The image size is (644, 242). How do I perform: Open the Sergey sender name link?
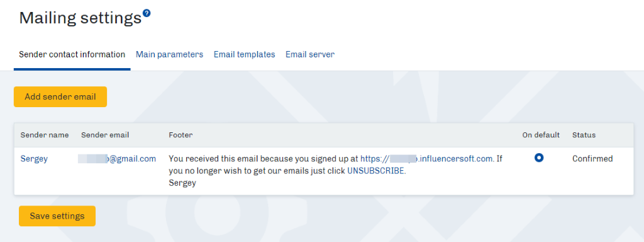point(34,159)
